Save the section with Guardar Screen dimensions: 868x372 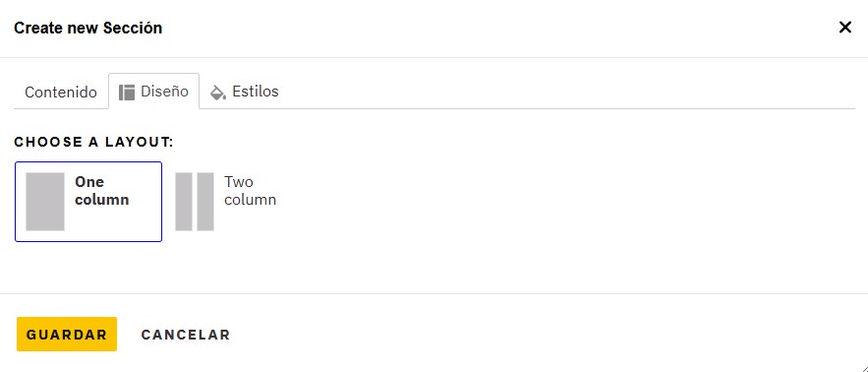click(x=67, y=335)
